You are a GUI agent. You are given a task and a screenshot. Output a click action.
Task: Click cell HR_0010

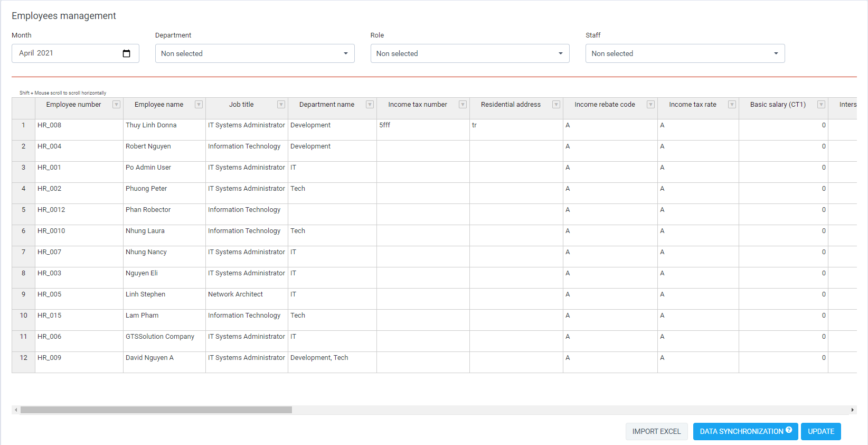tap(79, 235)
